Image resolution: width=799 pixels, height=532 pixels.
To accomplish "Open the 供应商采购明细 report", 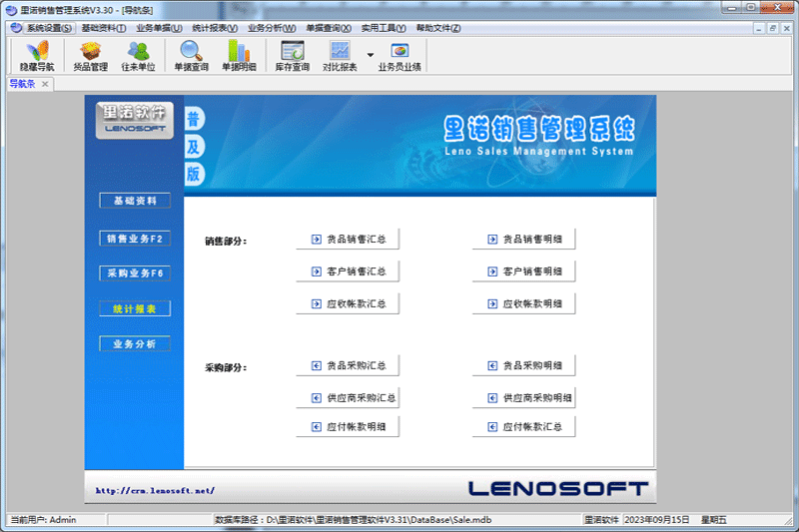I will [x=523, y=397].
